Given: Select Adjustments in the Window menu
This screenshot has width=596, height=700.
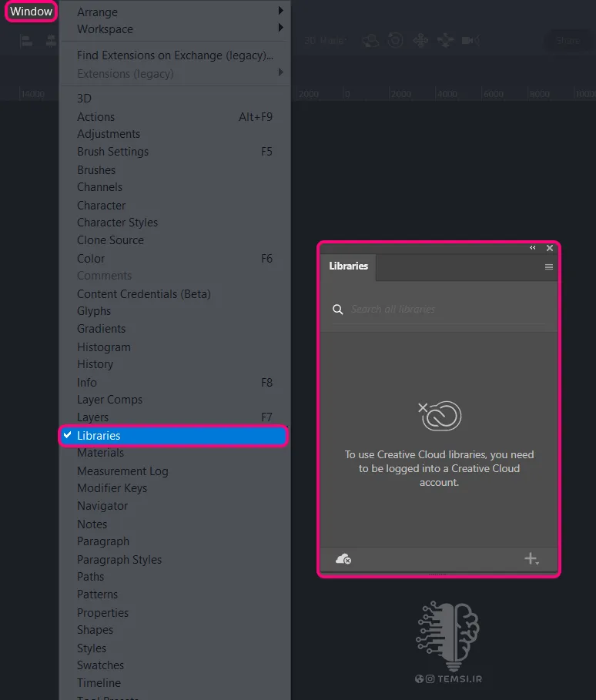Looking at the screenshot, I should (175, 134).
